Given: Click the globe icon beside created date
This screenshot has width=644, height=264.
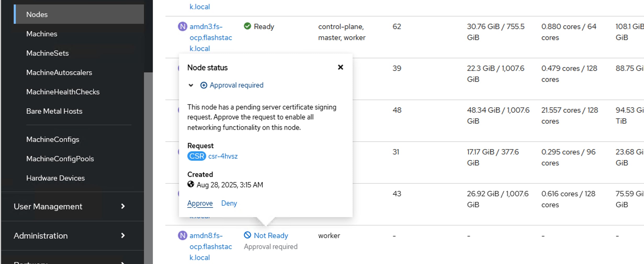Looking at the screenshot, I should pyautogui.click(x=191, y=184).
